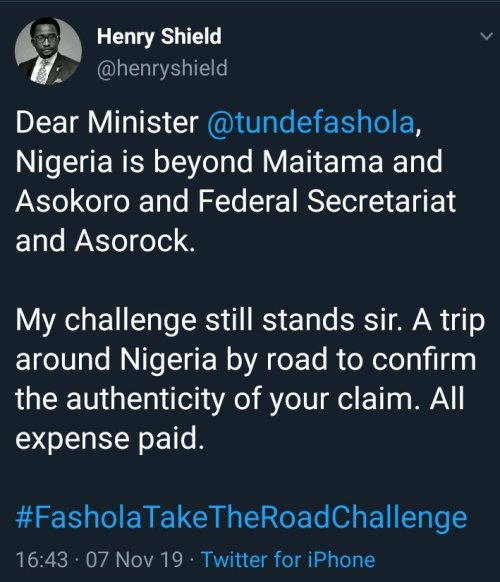Click the 'and Asorock.' line
500x582 pixels.
[x=105, y=241]
